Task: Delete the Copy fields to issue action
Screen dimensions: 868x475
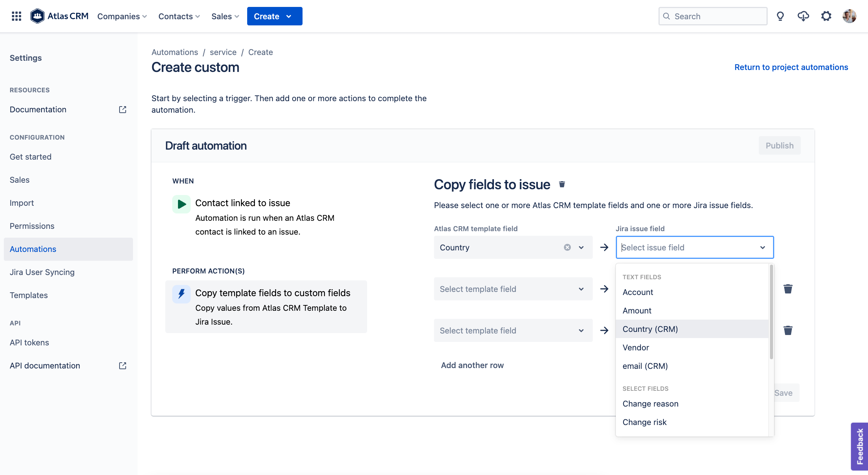Action: tap(562, 184)
